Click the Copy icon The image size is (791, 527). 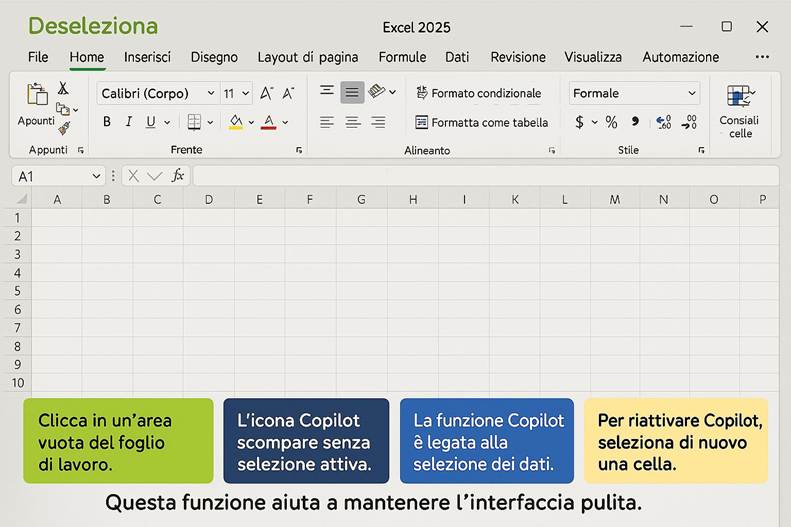tap(63, 109)
